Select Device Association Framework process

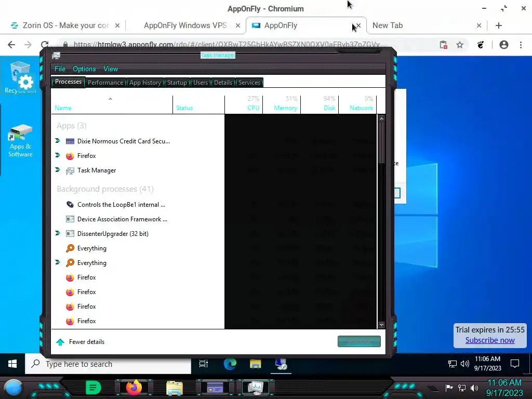pyautogui.click(x=122, y=219)
